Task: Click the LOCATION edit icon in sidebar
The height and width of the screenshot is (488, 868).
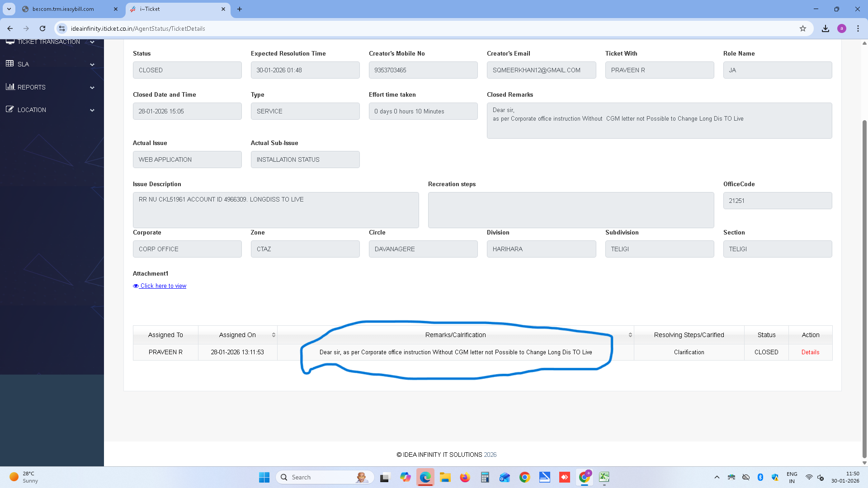Action: click(x=10, y=109)
